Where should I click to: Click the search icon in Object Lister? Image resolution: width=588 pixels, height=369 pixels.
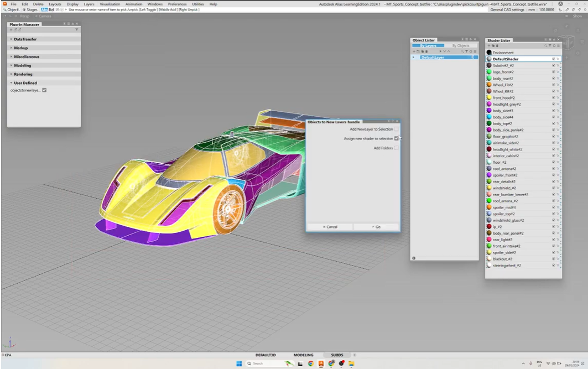coord(462,51)
